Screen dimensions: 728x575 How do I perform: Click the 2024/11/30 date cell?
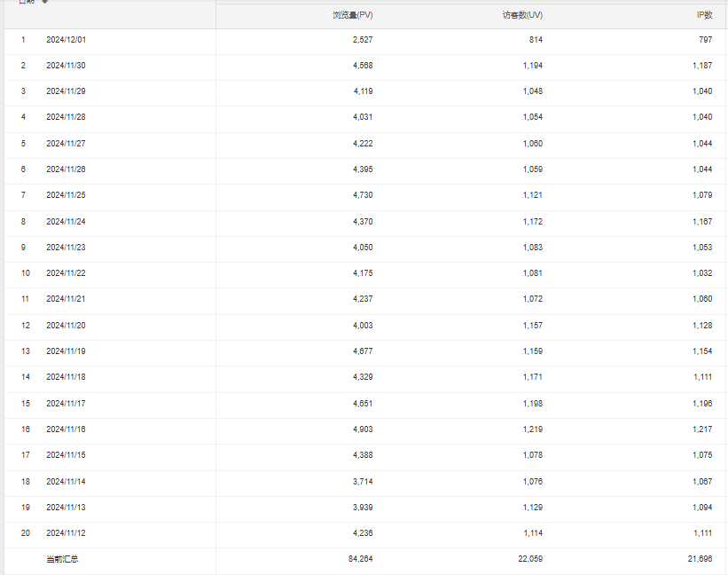pos(66,66)
